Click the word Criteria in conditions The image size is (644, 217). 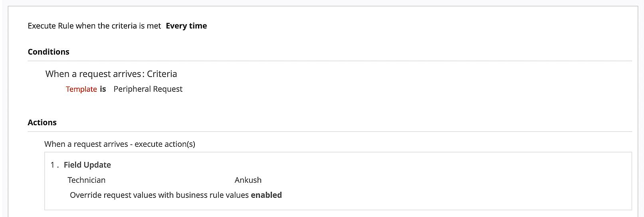[x=162, y=74]
